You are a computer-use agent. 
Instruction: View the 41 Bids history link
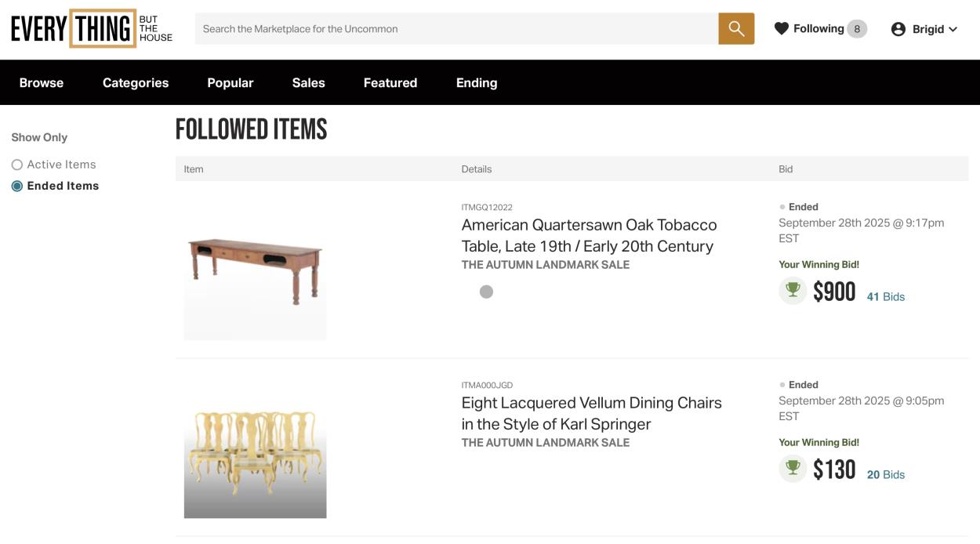click(x=885, y=297)
